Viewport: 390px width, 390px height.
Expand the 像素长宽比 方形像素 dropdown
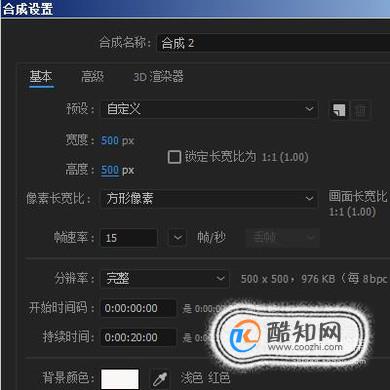coord(209,199)
